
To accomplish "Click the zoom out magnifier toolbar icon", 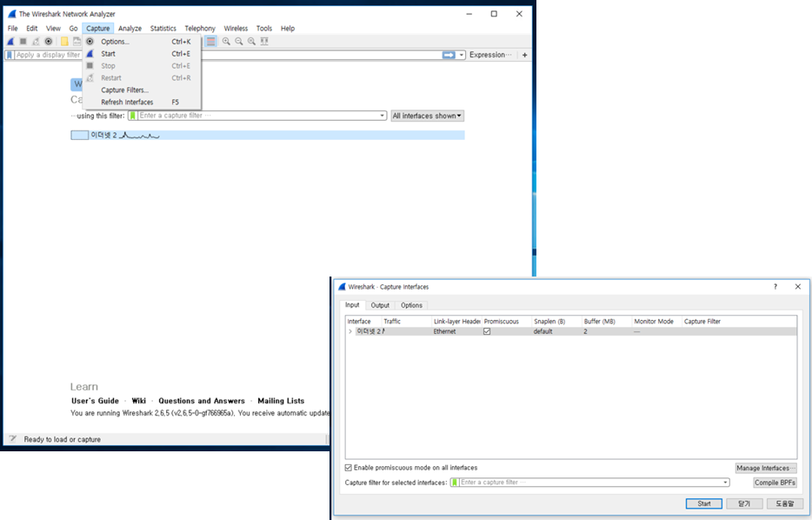I will click(x=239, y=42).
